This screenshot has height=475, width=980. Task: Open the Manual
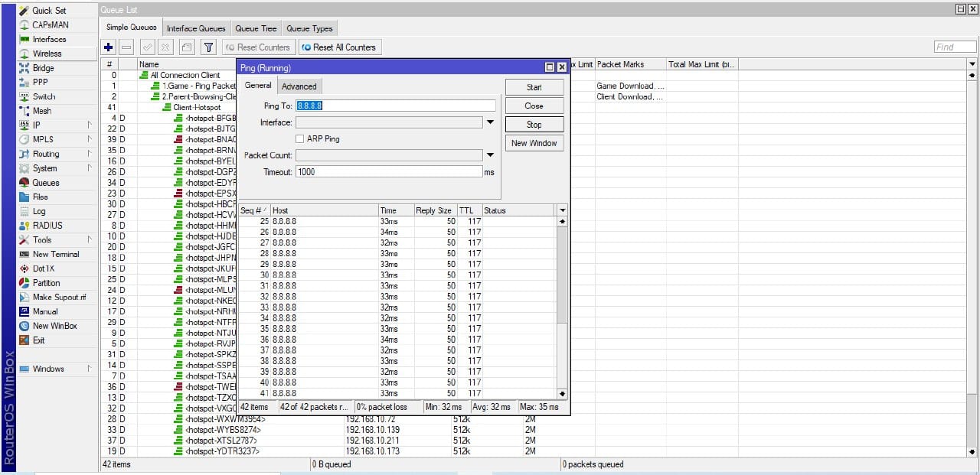click(x=44, y=311)
